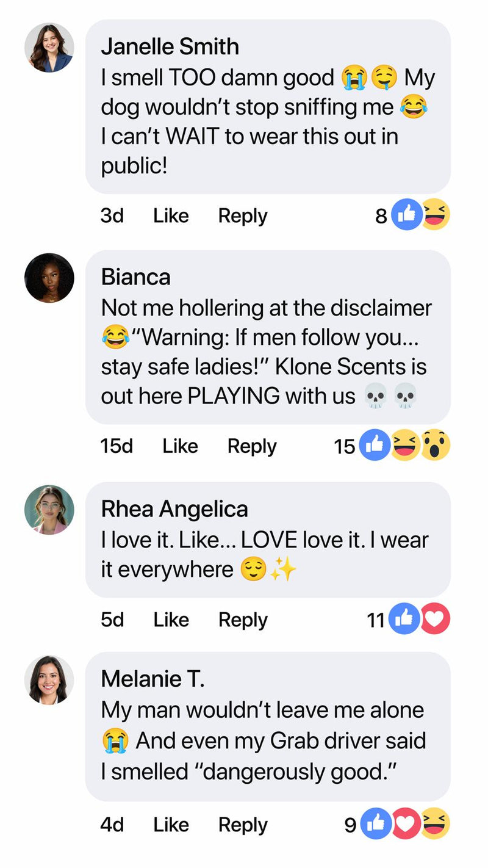Click the thumbs-up reaction on Rhea Angelica's comment
This screenshot has height=868, width=488.
point(404,619)
